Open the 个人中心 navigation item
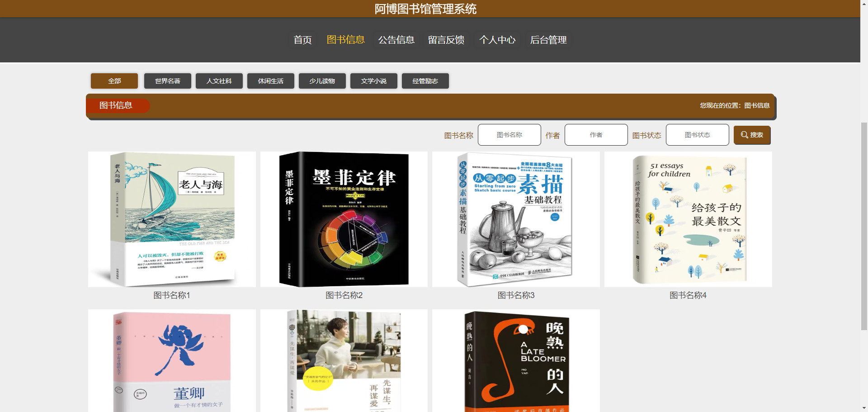Viewport: 868px width, 412px height. click(497, 40)
